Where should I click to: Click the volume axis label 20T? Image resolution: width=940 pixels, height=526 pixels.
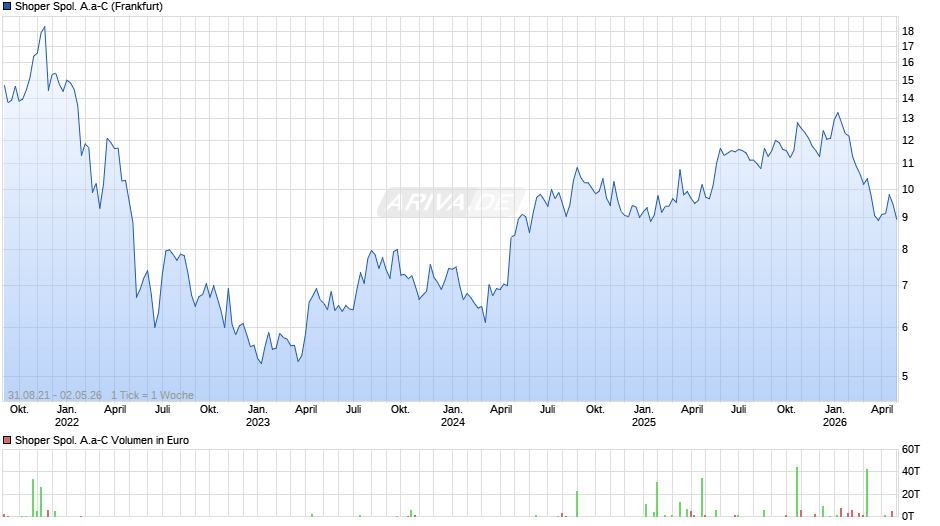click(x=911, y=494)
